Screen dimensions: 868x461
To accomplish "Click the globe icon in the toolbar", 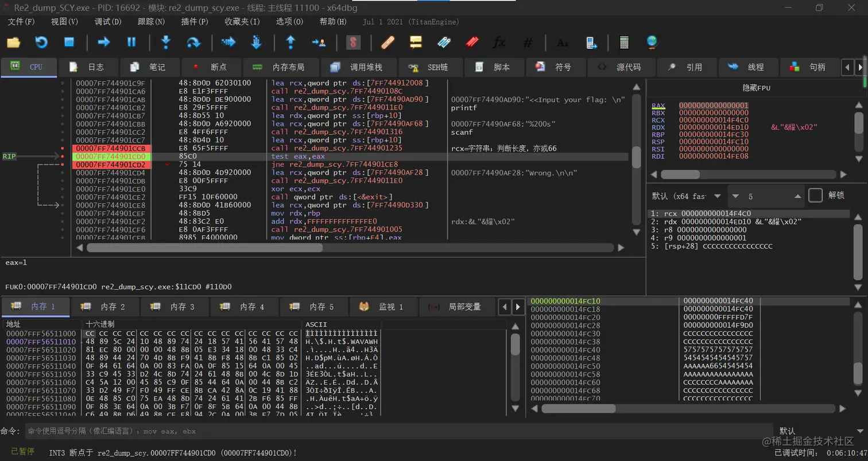I will coord(652,42).
